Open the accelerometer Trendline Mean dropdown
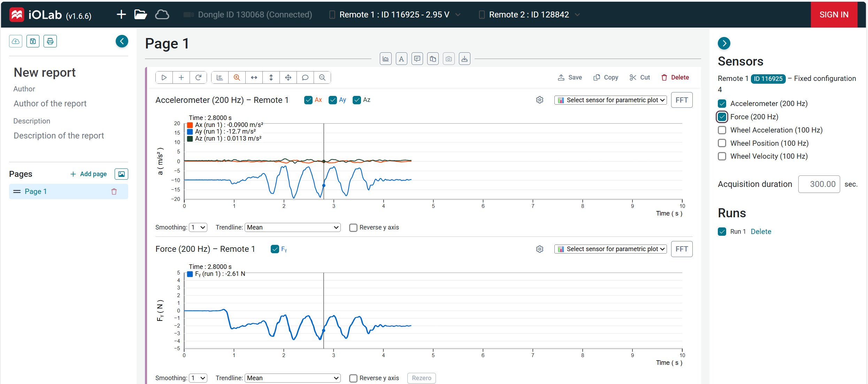This screenshot has height=384, width=868. coord(292,227)
